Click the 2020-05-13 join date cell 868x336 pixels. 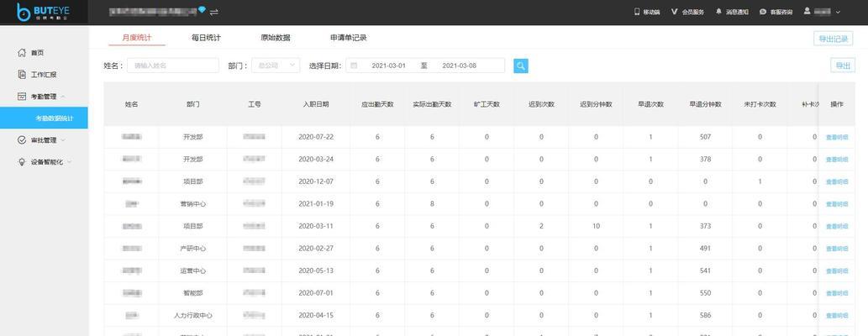(316, 270)
